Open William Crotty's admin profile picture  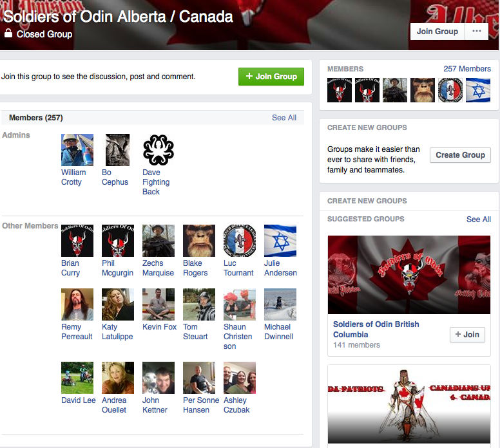77,150
